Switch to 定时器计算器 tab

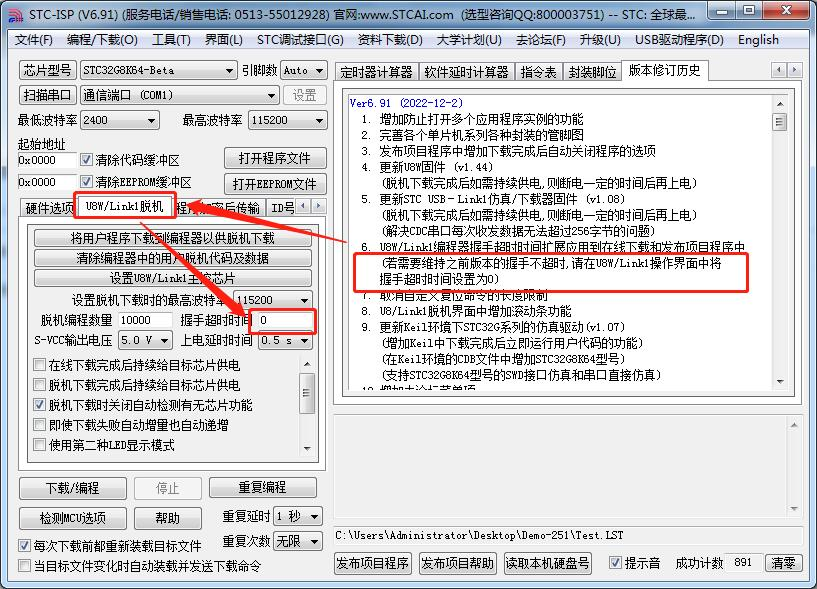point(376,72)
